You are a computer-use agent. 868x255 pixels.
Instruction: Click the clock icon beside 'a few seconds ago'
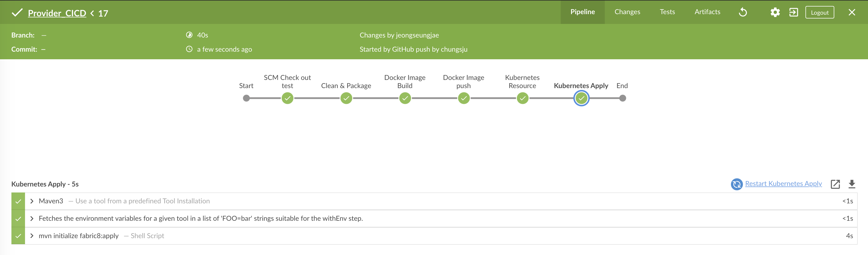click(x=189, y=49)
